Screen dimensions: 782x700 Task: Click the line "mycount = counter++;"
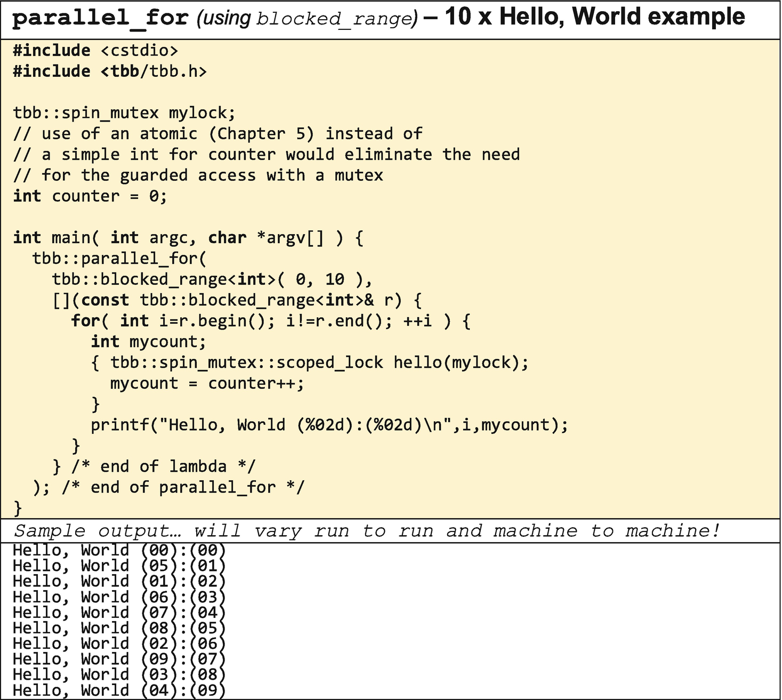click(x=207, y=383)
